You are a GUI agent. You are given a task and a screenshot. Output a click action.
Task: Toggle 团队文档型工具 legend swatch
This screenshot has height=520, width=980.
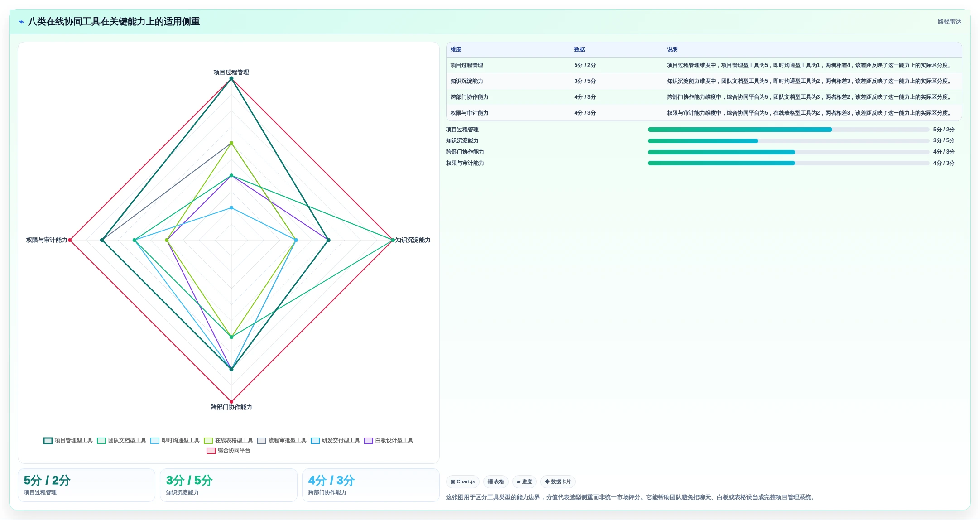click(x=101, y=440)
